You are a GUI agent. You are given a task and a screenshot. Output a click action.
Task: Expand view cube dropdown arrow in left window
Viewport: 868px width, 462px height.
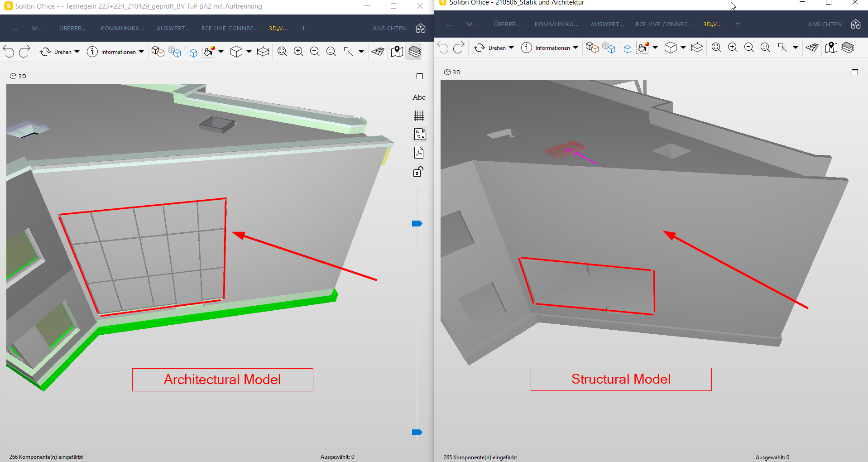249,52
